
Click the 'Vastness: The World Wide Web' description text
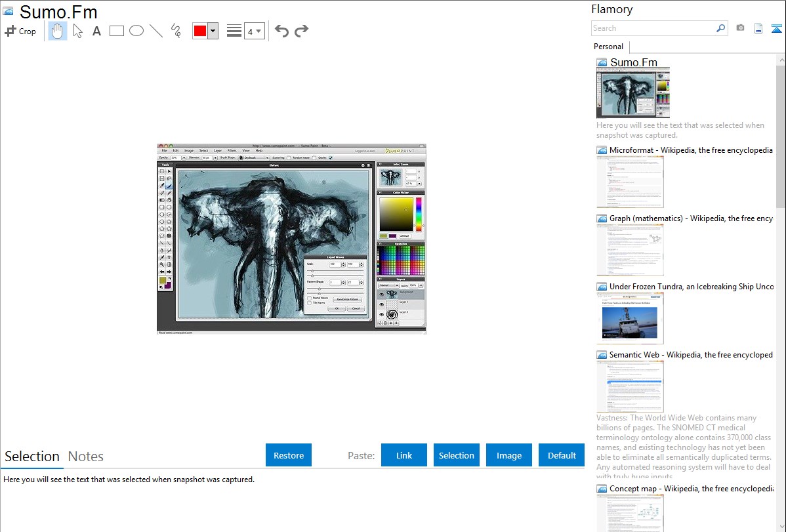pos(684,447)
